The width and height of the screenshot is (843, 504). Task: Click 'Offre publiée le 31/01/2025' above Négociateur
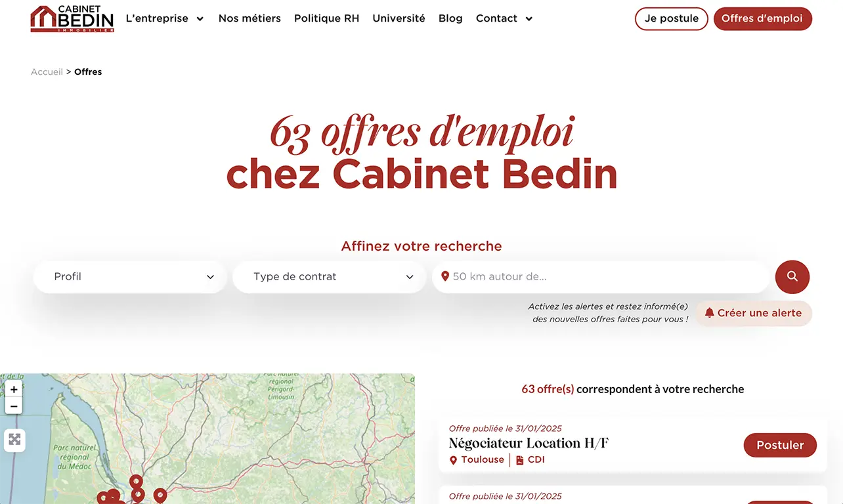pyautogui.click(x=506, y=429)
